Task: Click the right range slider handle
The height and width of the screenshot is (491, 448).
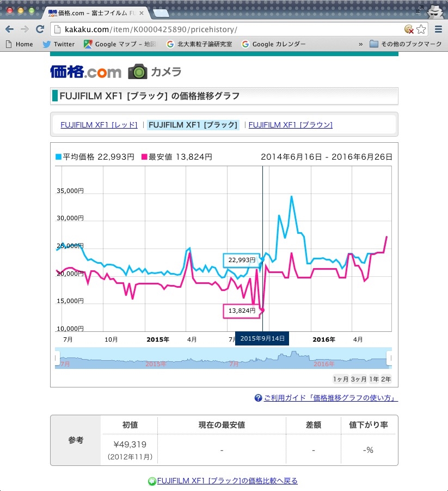Action: coord(390,358)
